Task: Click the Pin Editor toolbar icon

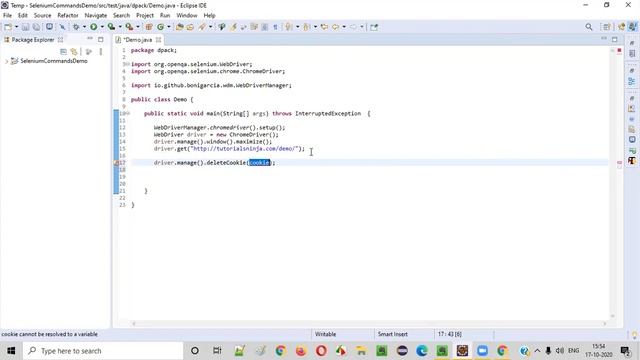Action: tap(374, 27)
